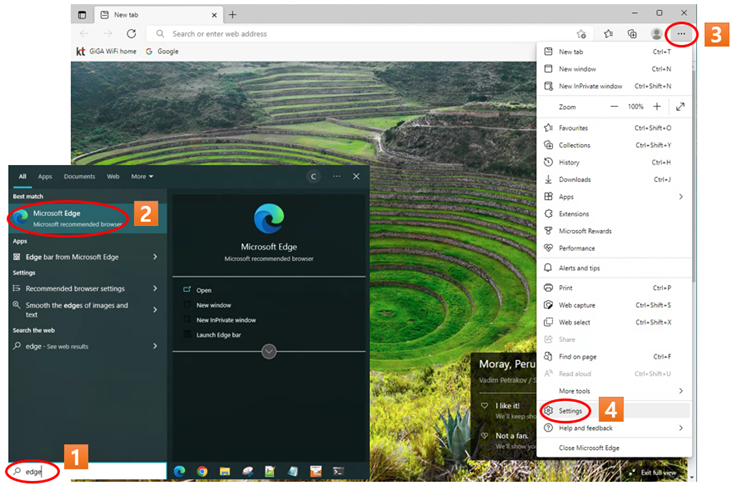
Task: Open Collections icon in Edge toolbar
Action: pos(632,34)
